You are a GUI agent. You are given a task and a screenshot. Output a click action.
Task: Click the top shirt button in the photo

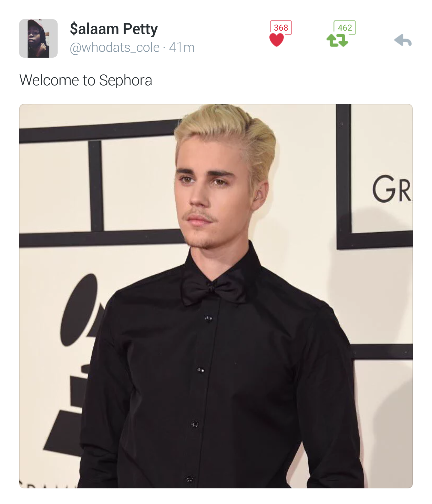click(208, 318)
